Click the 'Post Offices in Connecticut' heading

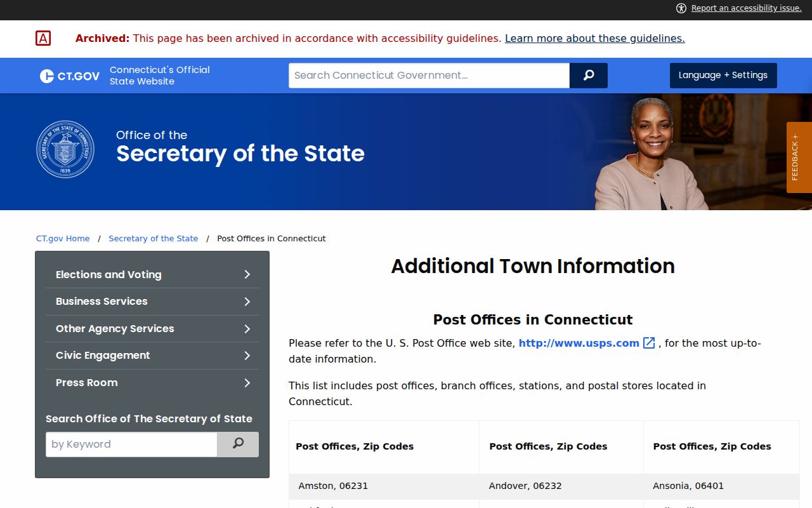533,319
